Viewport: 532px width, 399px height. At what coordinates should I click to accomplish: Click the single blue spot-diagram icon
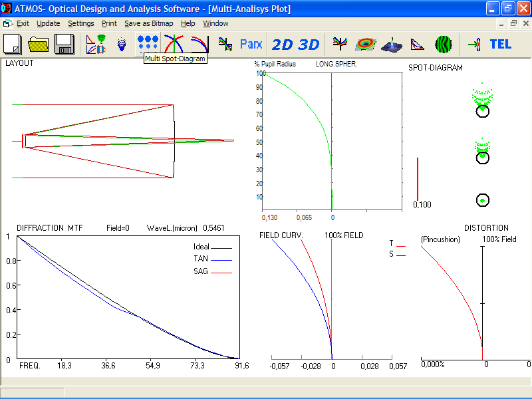point(121,45)
